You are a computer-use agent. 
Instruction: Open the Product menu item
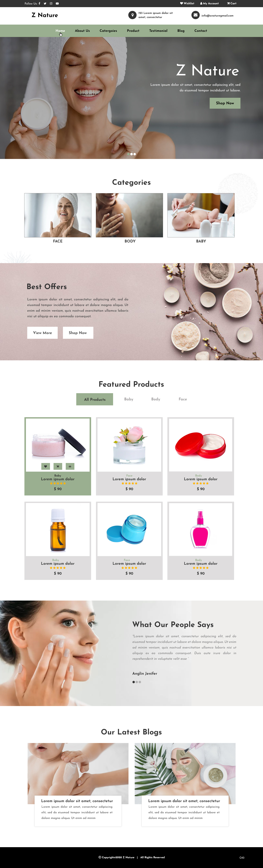(133, 31)
